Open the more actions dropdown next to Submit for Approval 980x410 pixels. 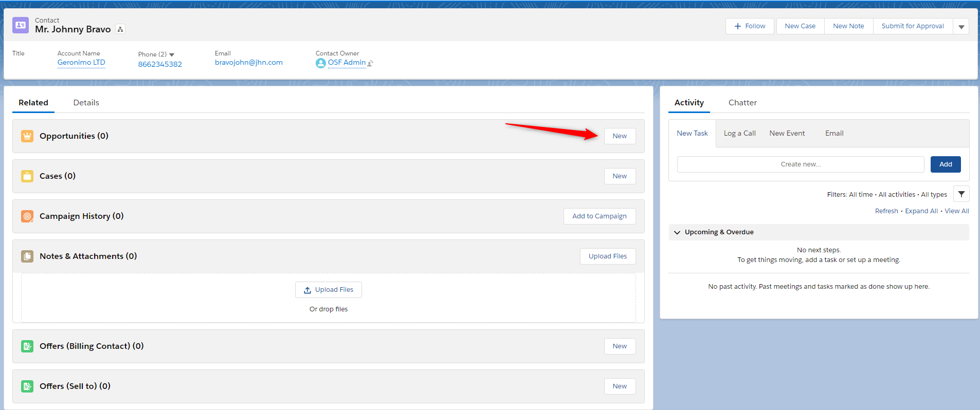click(x=961, y=26)
